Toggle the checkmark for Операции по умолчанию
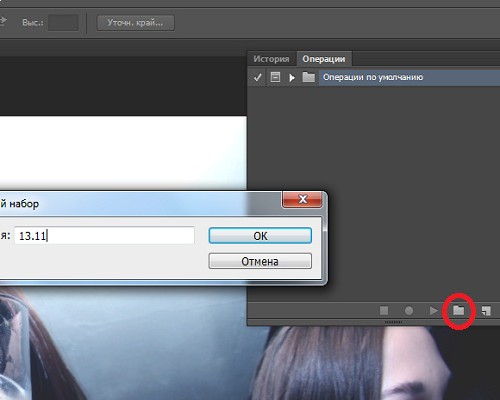Image resolution: width=500 pixels, height=400 pixels. tap(257, 78)
